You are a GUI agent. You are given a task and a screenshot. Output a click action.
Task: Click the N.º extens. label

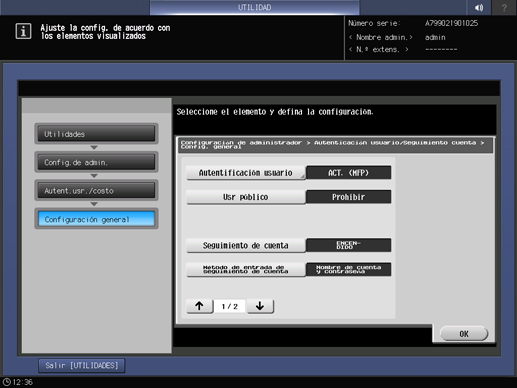[x=378, y=49]
